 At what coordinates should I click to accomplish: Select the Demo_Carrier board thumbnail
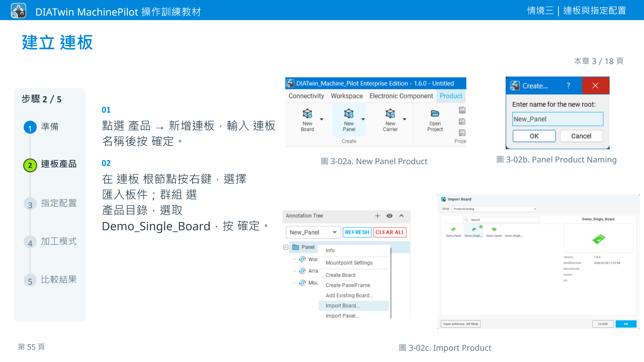tap(494, 229)
